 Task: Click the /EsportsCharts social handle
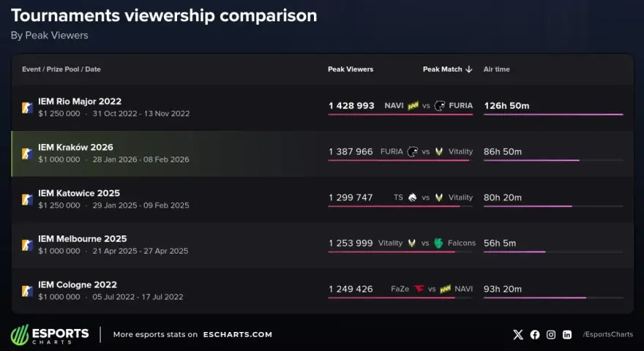coord(608,335)
